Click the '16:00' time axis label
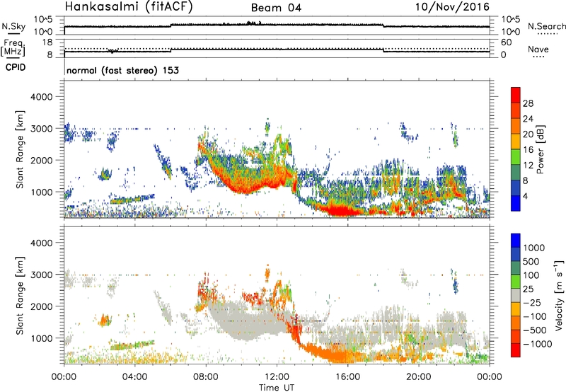The image size is (566, 392). (x=348, y=377)
